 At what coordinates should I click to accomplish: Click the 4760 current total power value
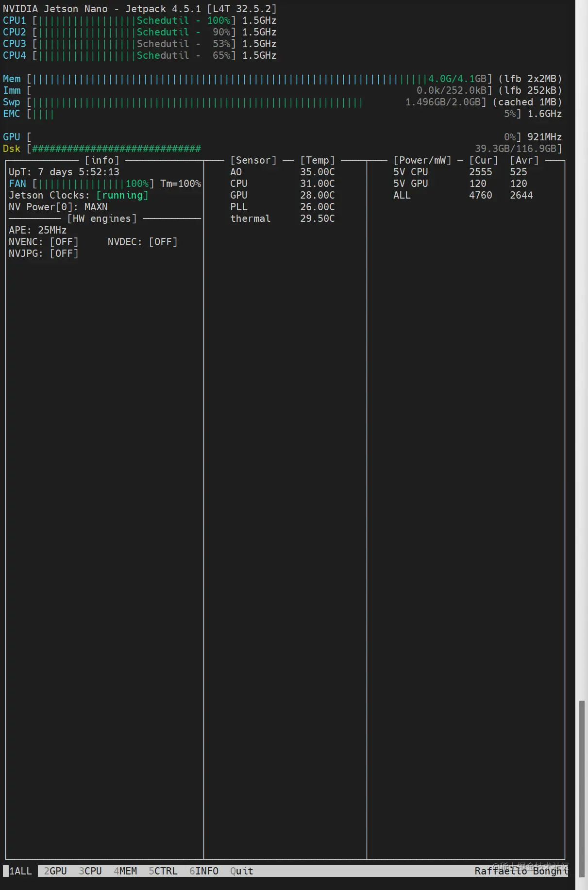(x=481, y=195)
